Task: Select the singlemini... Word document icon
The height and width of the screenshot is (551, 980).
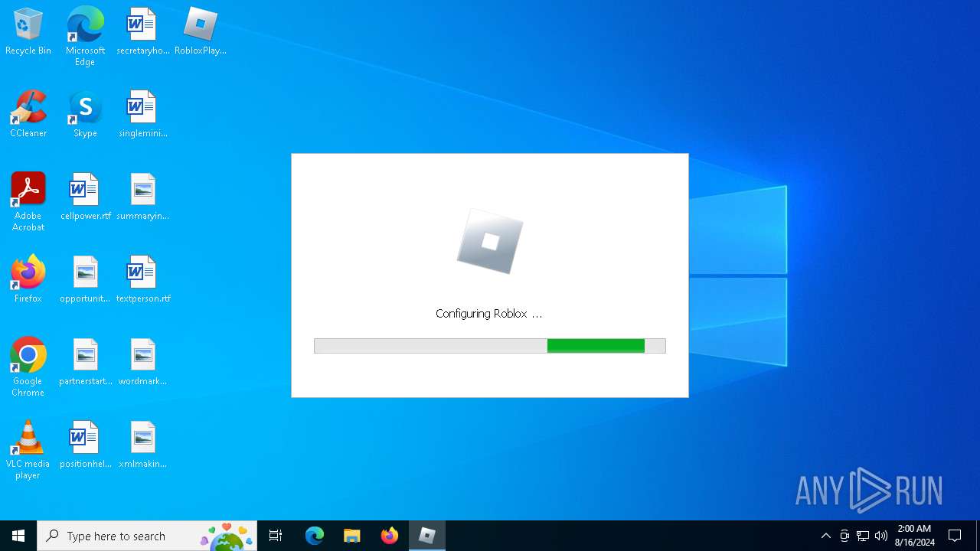Action: coord(142,114)
